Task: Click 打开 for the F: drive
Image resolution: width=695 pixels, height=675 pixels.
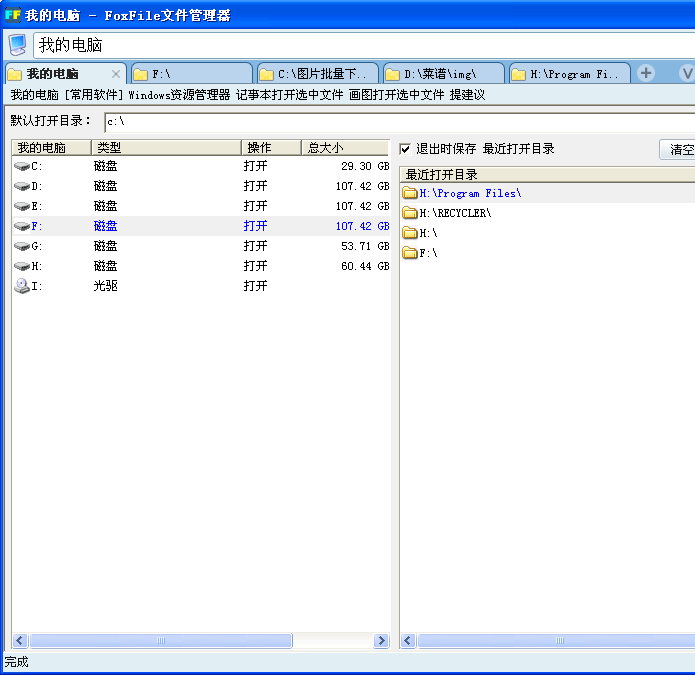Action: click(x=255, y=226)
